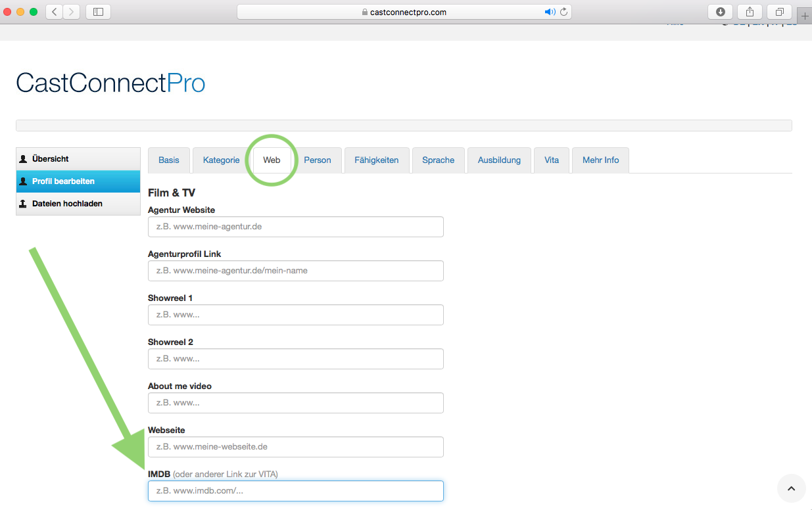Go to the Mehr Info tab

tap(600, 160)
